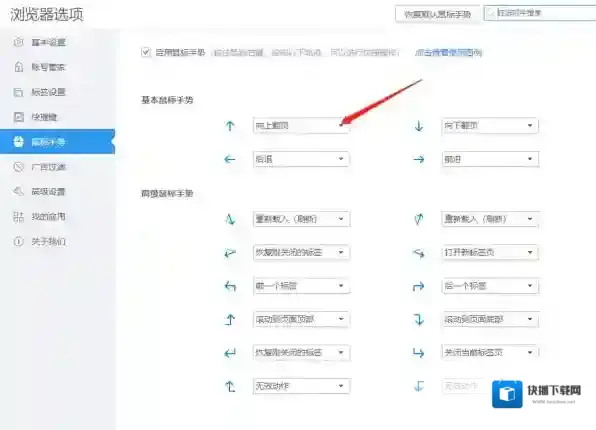Open the 关闭当前标签页 dropdown
596x430 pixels.
pyautogui.click(x=490, y=352)
